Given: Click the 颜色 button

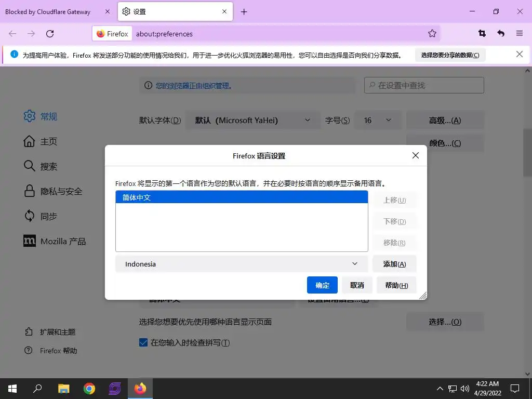Looking at the screenshot, I should tap(445, 143).
